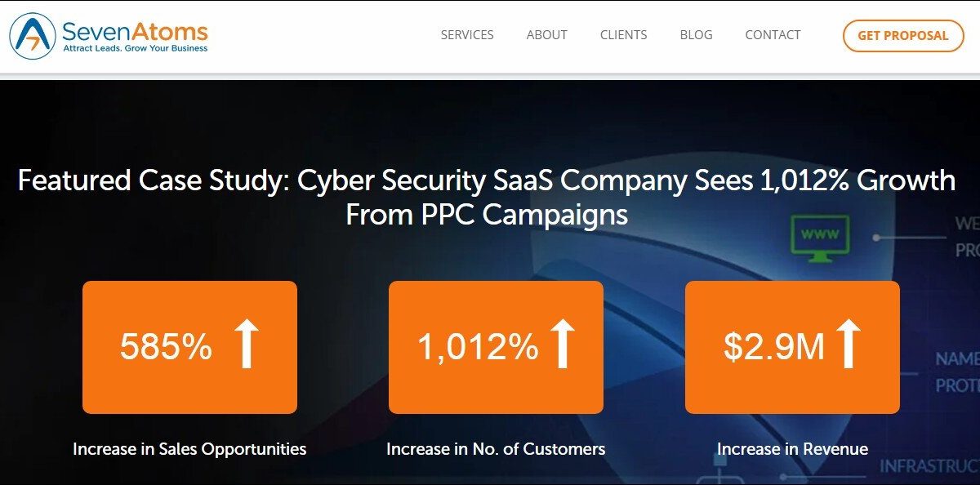This screenshot has height=485, width=980.
Task: Go to the About page
Action: pos(546,35)
